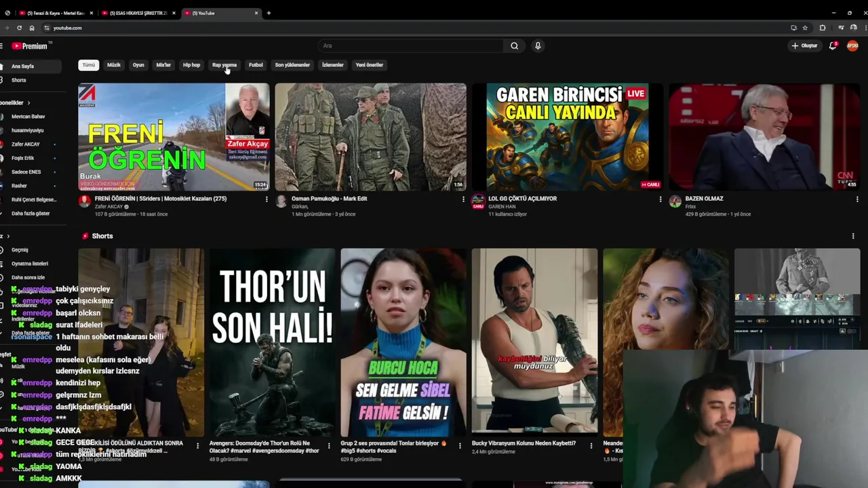
Task: Click the Oluştur create button
Action: coord(805,46)
